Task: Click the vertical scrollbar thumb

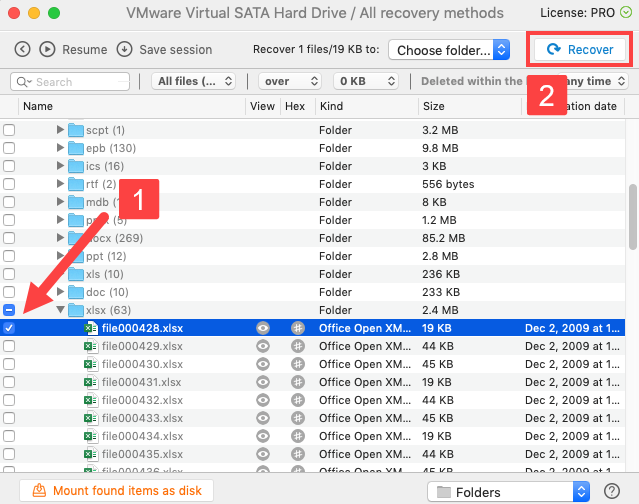Action: (633, 217)
